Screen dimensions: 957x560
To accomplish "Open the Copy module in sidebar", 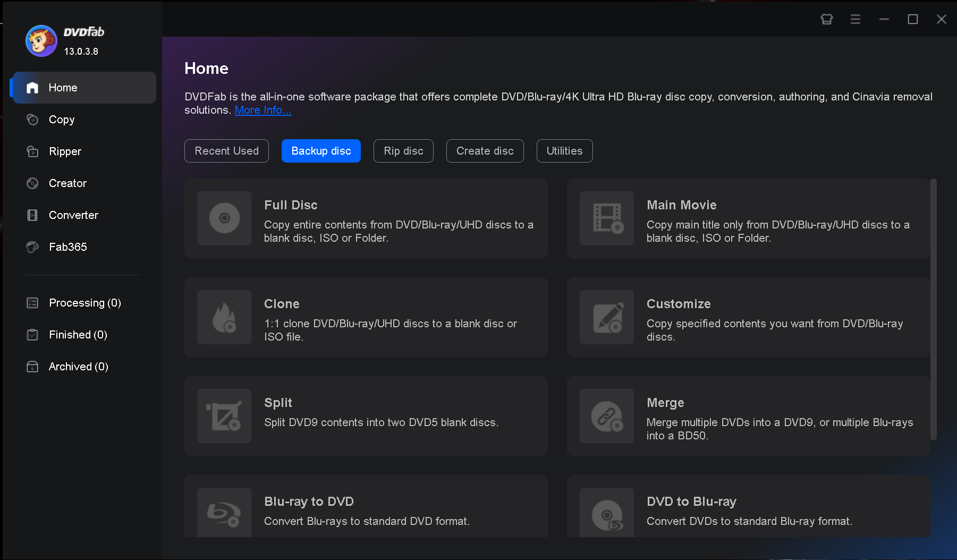I will (x=84, y=120).
